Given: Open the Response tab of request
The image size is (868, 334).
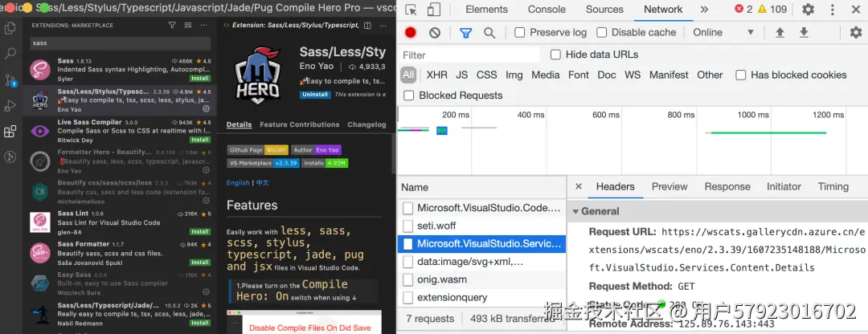Looking at the screenshot, I should point(727,186).
